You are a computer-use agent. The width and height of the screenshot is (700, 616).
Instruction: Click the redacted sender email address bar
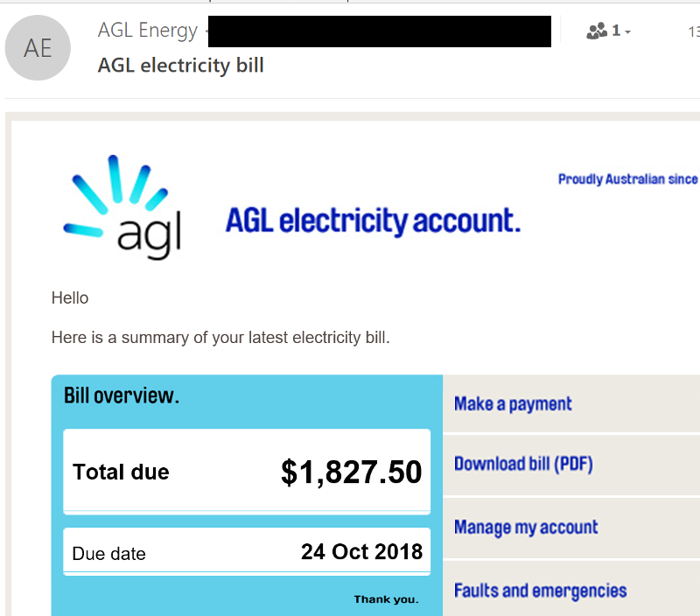click(380, 31)
